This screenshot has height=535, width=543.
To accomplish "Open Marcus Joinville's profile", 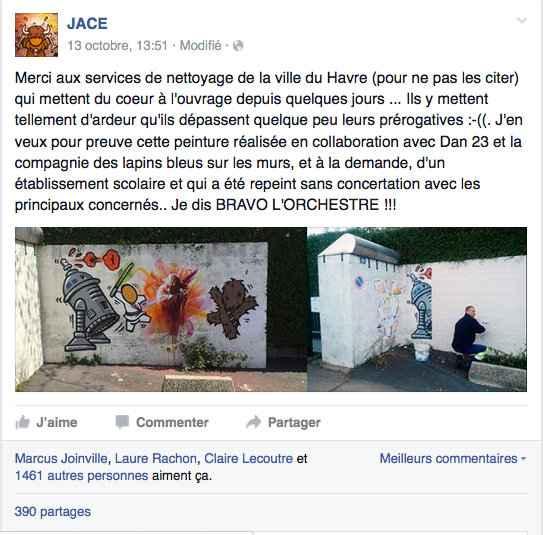I will coord(61,458).
